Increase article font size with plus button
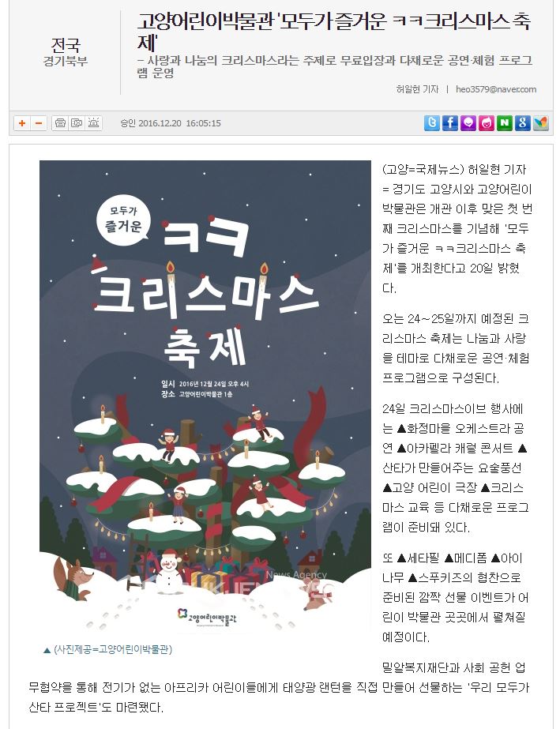This screenshot has height=729, width=560. click(22, 123)
